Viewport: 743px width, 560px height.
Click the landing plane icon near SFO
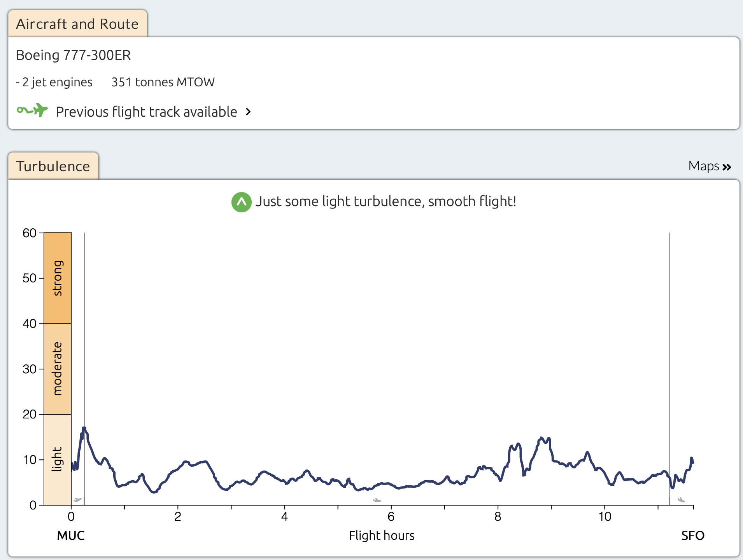click(681, 500)
